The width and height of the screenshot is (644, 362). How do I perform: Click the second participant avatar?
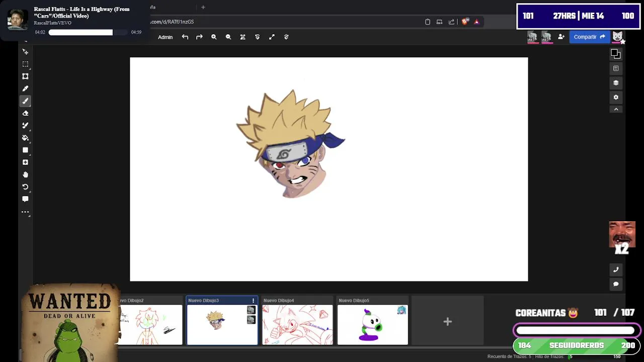tap(546, 37)
